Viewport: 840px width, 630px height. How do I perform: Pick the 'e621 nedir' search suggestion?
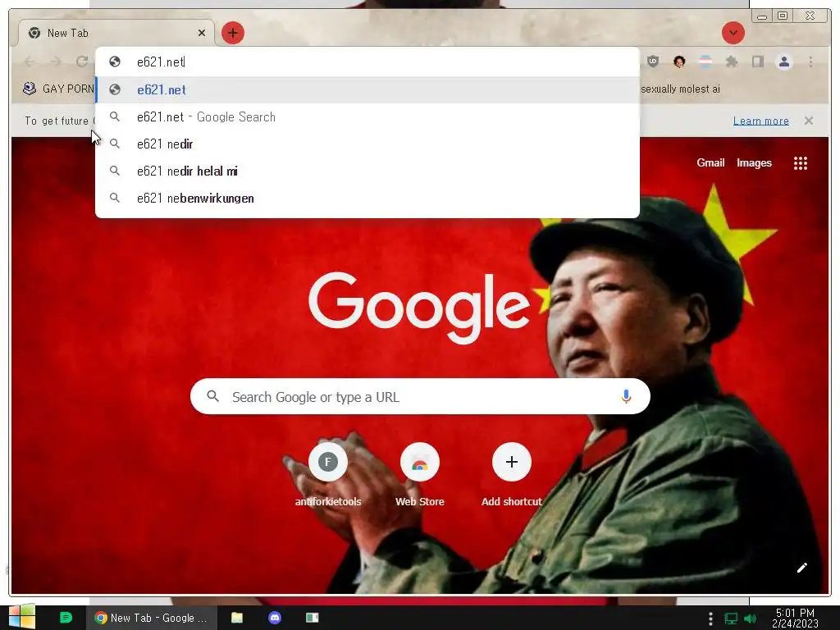tap(367, 144)
